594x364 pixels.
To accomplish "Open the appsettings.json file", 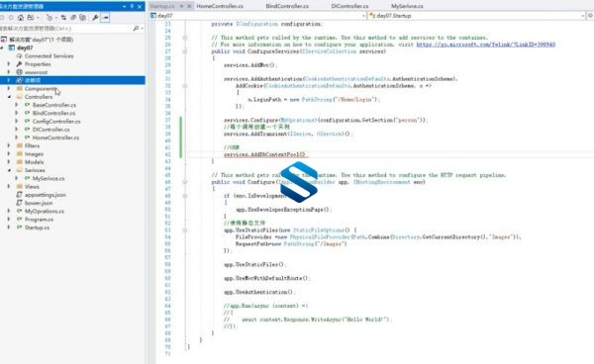I will click(x=46, y=195).
